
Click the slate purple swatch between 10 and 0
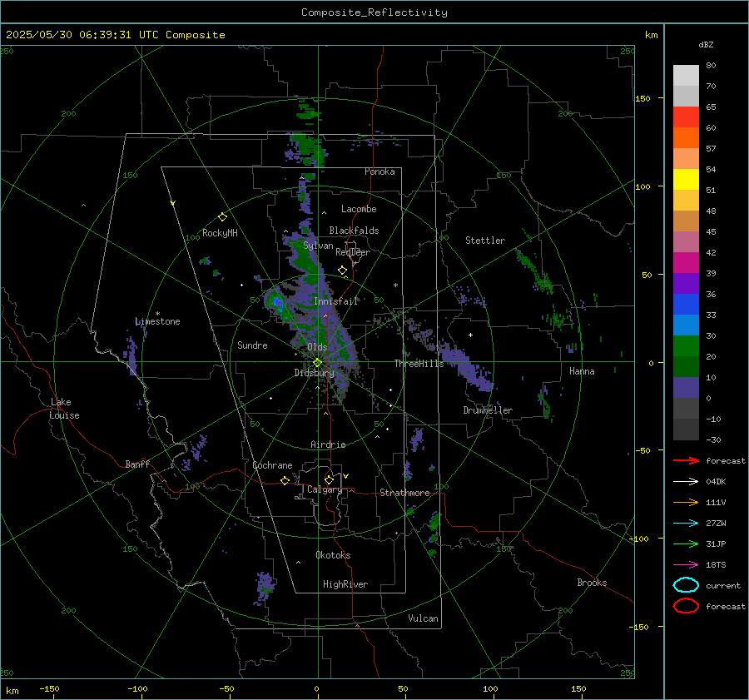point(686,388)
